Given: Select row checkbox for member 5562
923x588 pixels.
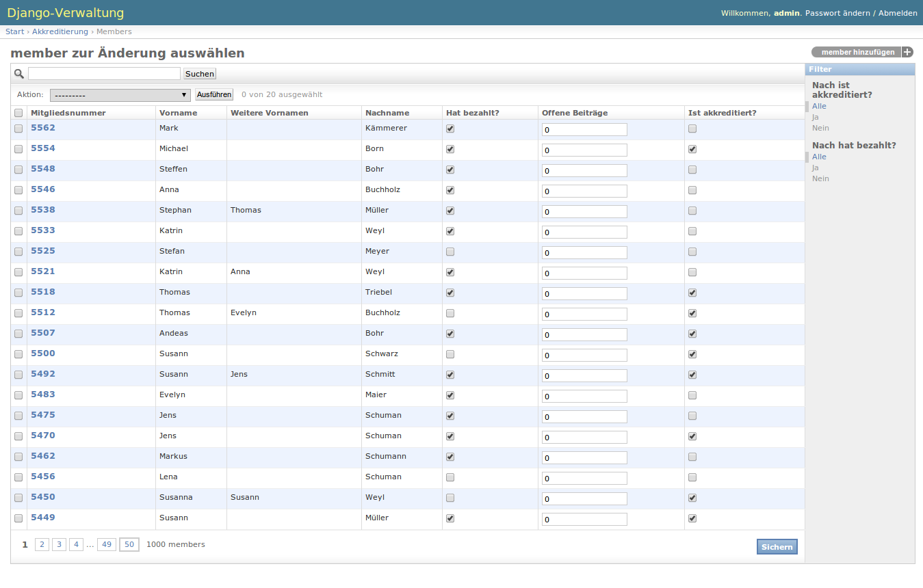Looking at the screenshot, I should point(18,129).
